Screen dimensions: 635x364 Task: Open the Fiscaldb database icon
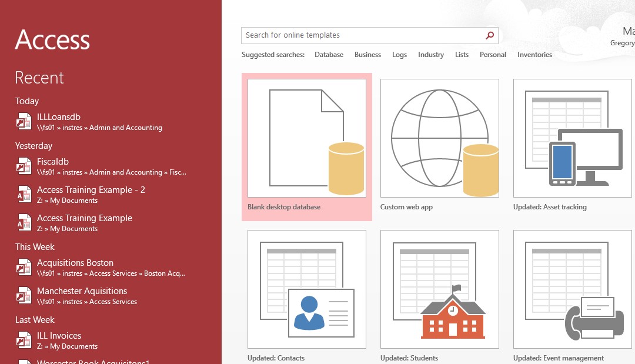coord(24,166)
